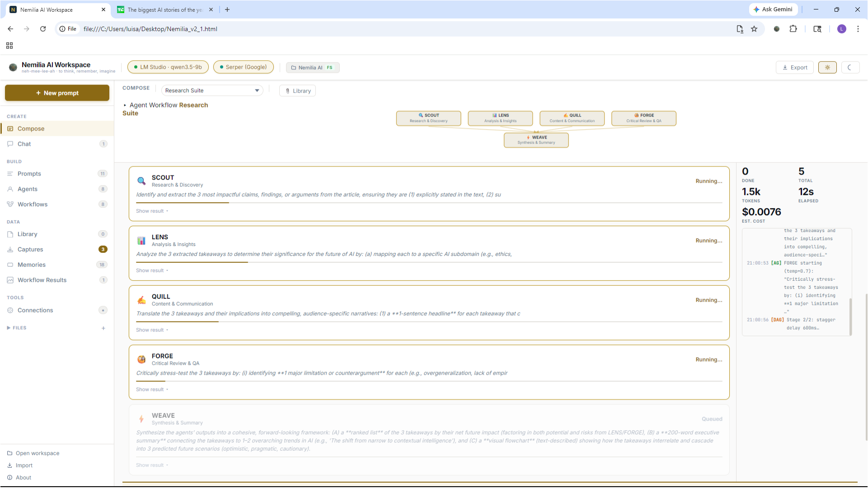Select the QUILL Content & Communication node
Viewport: 868px width, 488px height.
(x=572, y=118)
